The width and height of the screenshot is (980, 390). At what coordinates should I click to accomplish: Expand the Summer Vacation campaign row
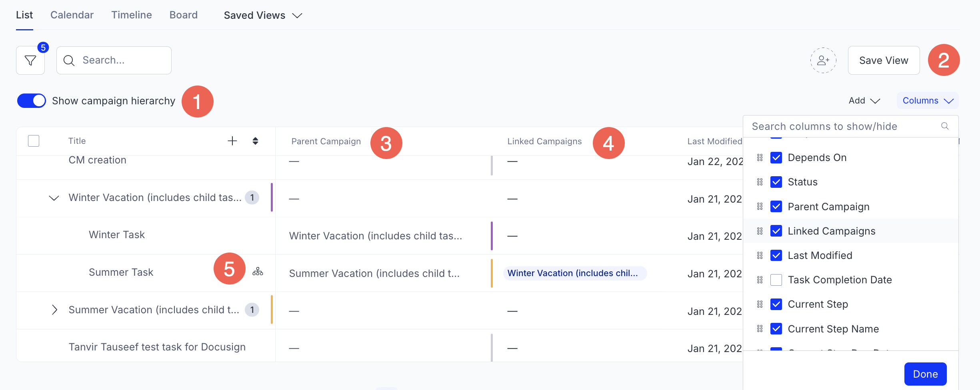(x=54, y=310)
